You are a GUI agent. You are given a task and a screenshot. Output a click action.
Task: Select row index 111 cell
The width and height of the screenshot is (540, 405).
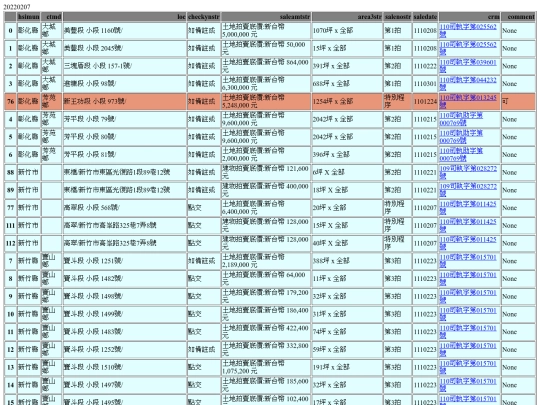(10, 226)
